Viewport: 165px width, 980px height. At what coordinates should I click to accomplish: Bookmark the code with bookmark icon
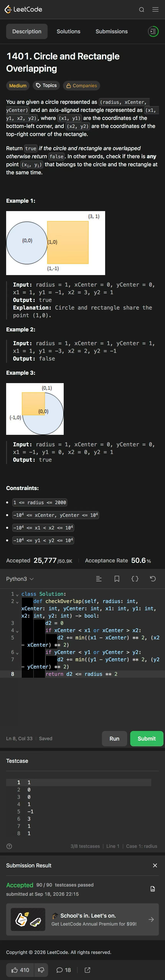[117, 579]
